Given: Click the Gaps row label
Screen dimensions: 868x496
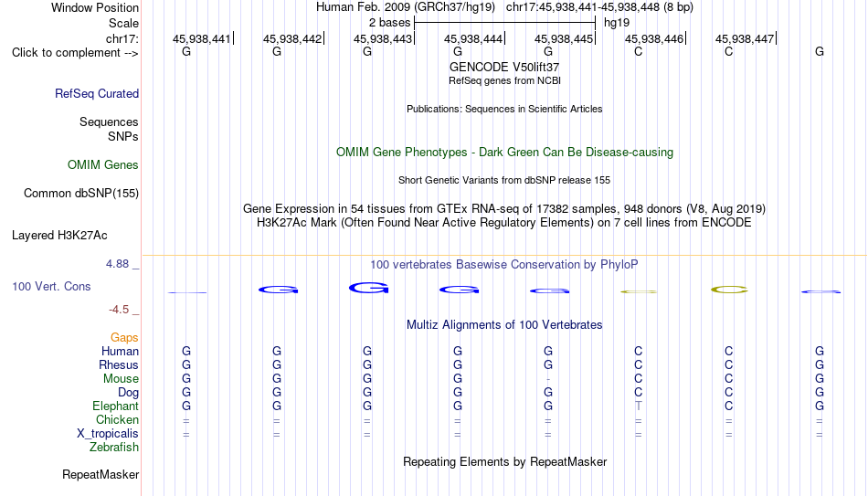Looking at the screenshot, I should (124, 338).
